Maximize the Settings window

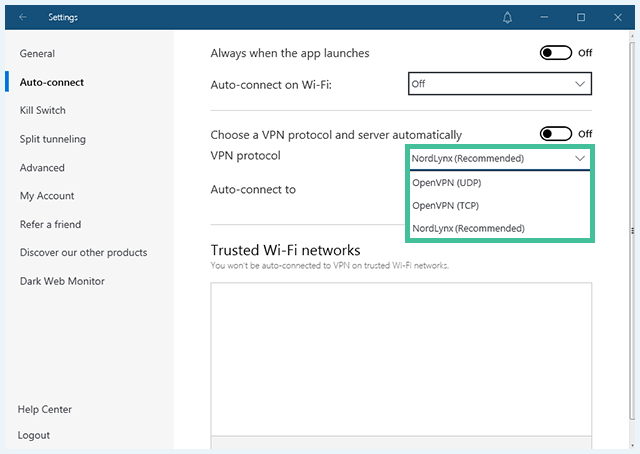[x=581, y=17]
